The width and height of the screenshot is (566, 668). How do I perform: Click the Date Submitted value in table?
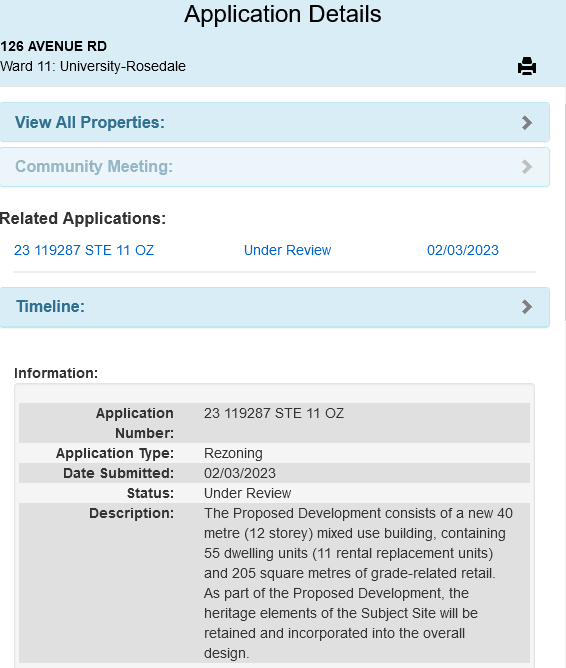[x=240, y=473]
